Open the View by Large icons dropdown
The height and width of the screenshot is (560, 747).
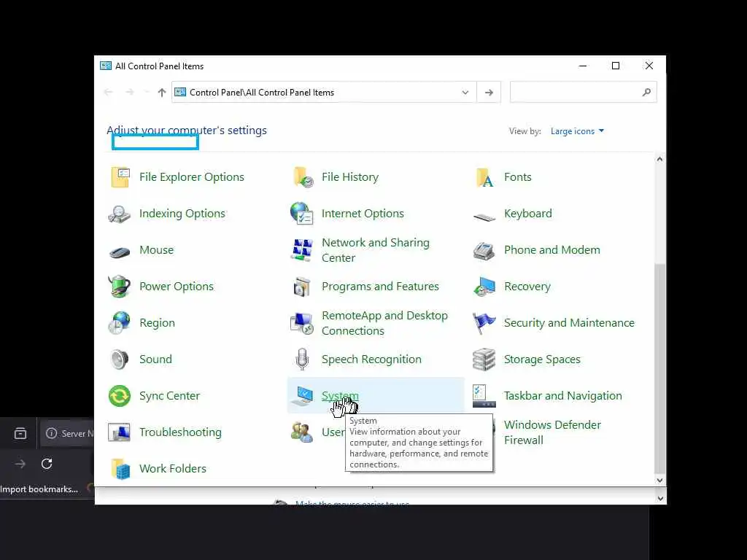tap(577, 131)
